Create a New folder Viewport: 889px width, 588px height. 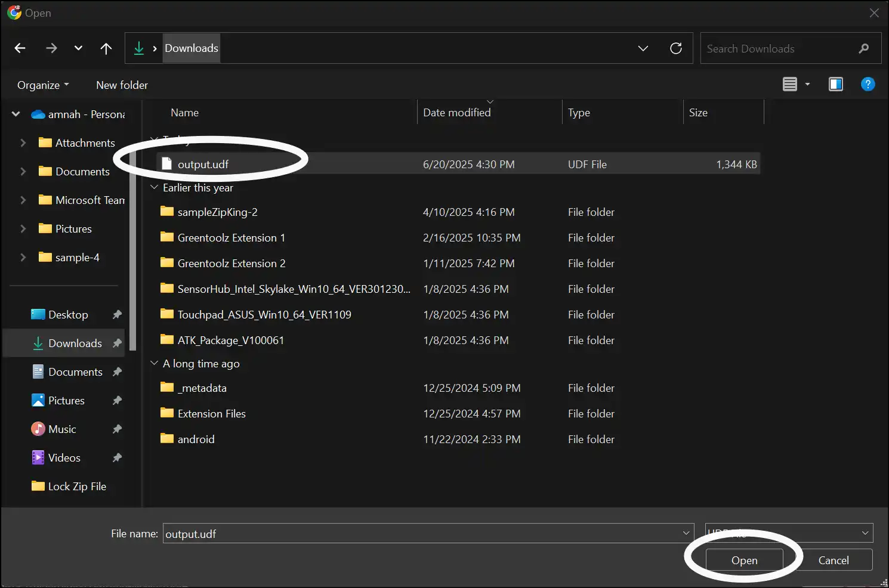pos(122,85)
